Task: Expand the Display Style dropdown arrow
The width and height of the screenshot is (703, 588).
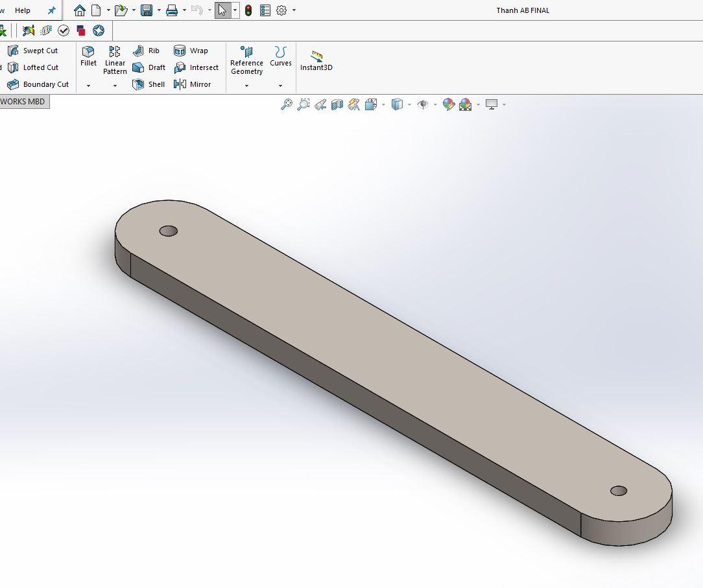Action: click(409, 105)
